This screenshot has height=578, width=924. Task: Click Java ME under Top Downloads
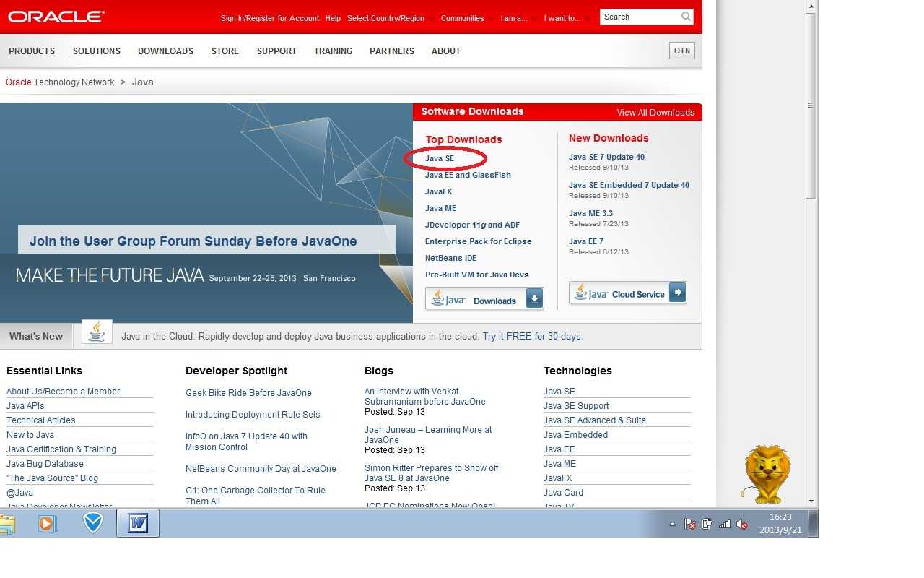(440, 208)
